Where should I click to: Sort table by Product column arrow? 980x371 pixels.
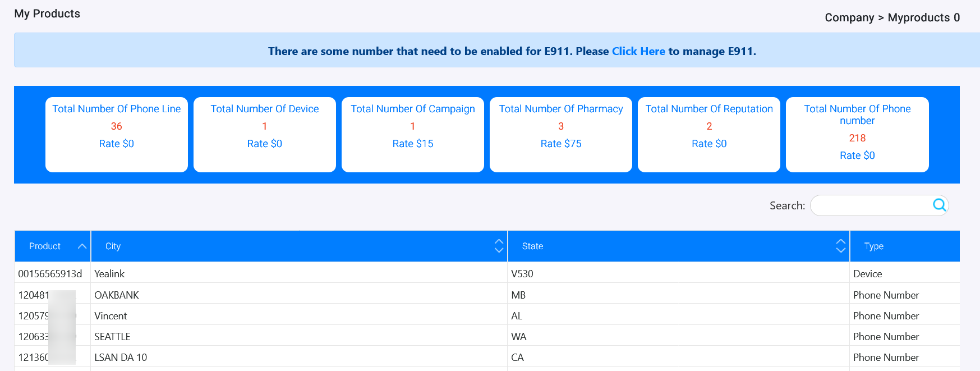82,246
